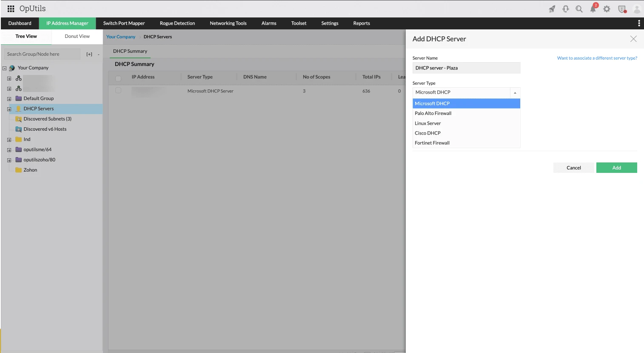This screenshot has height=353, width=644.
Task: Expand the Default Group tree node
Action: pos(9,98)
